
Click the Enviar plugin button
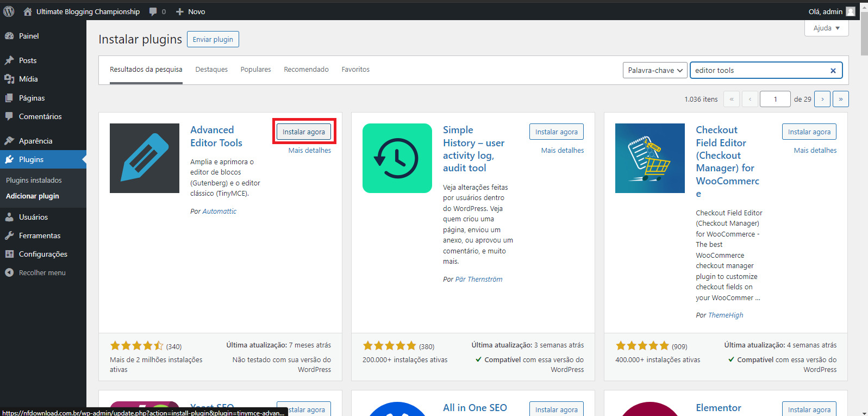pos(213,39)
